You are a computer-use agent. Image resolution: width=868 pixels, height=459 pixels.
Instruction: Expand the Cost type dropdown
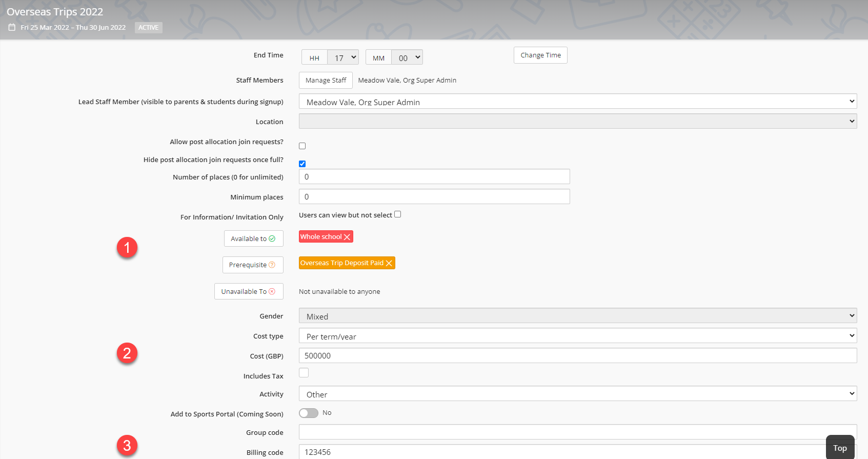pyautogui.click(x=578, y=335)
